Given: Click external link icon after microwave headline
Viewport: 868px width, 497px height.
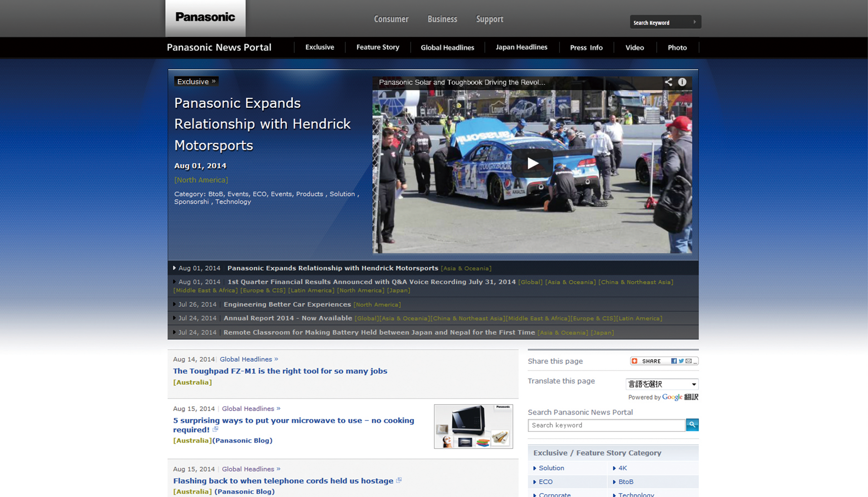Looking at the screenshot, I should (215, 429).
